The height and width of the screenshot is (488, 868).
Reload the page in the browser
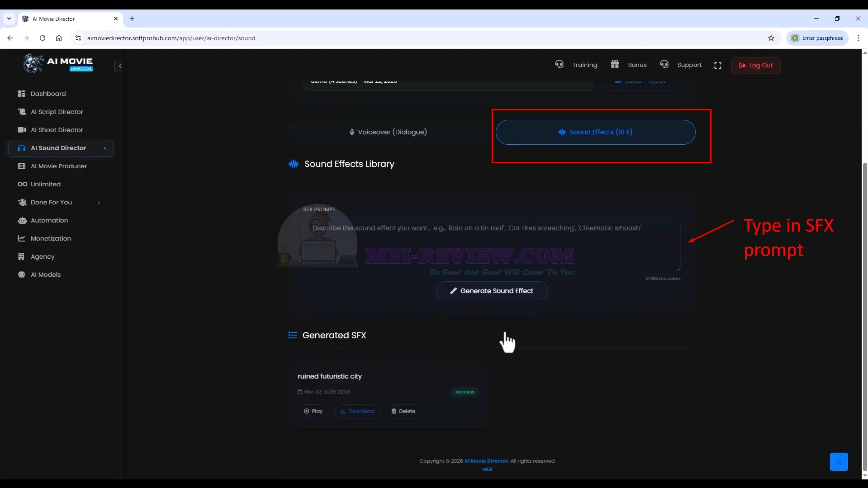click(43, 38)
